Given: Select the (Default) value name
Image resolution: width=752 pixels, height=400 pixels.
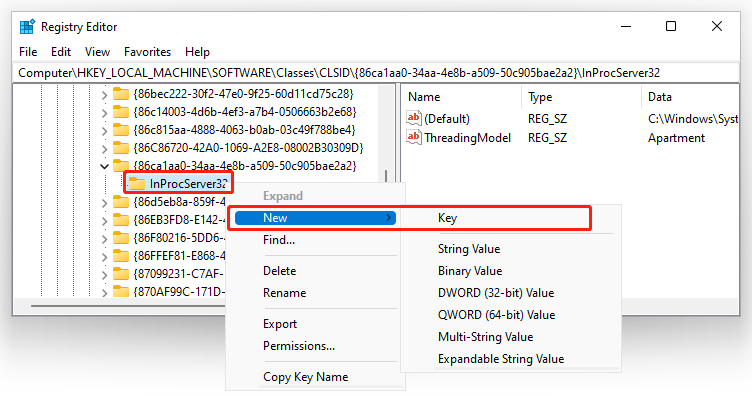Looking at the screenshot, I should coord(447,118).
